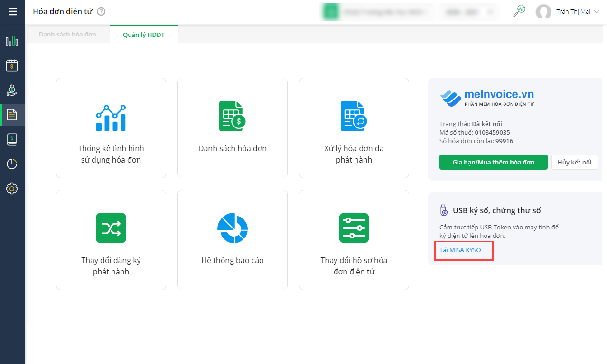
Task: Click the help question mark beside Hóa đơn điện tử
Action: (x=101, y=11)
